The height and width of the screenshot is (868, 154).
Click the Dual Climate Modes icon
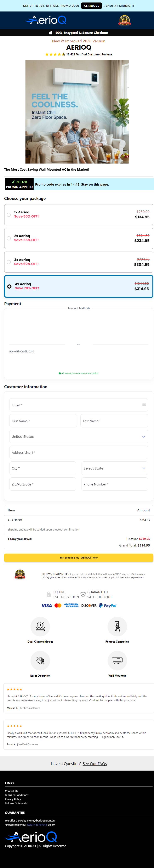[x=40, y=626]
